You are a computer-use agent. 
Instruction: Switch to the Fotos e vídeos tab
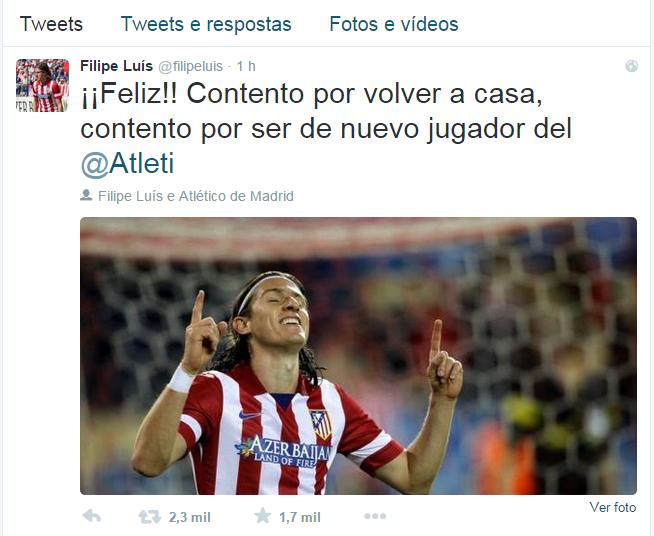(394, 24)
